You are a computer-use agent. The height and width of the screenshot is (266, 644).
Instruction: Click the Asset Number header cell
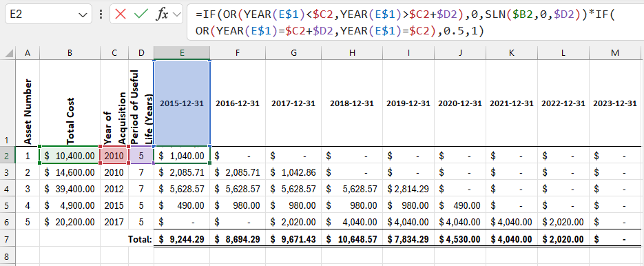(x=28, y=103)
